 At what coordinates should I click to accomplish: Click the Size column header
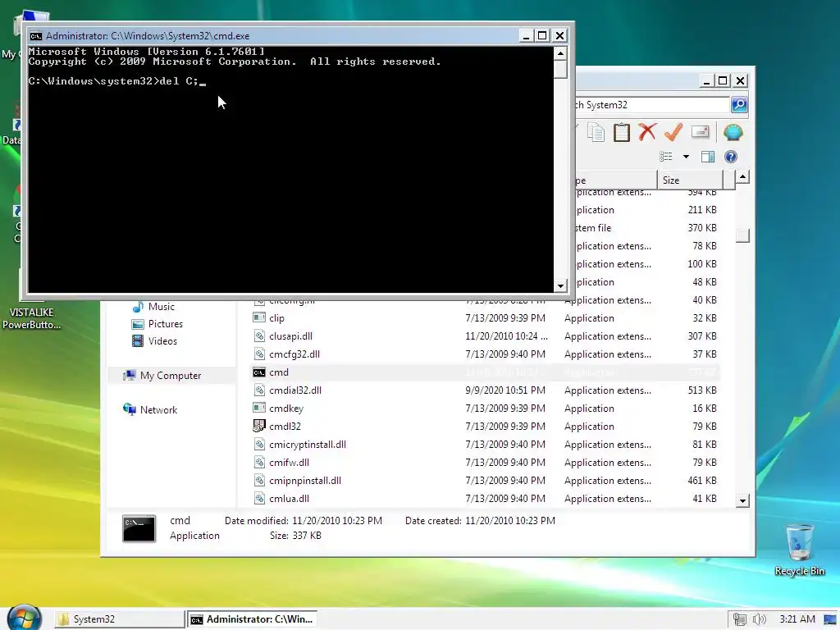(x=689, y=180)
